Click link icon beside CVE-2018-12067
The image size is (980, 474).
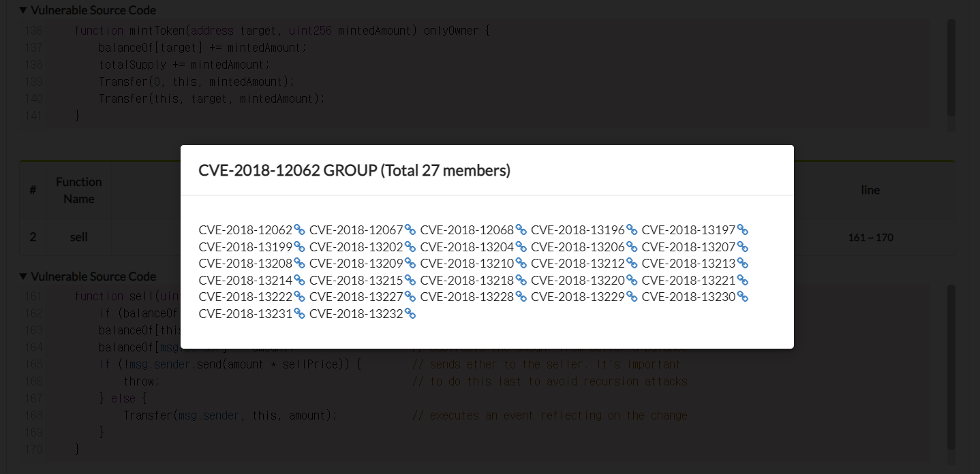click(410, 230)
